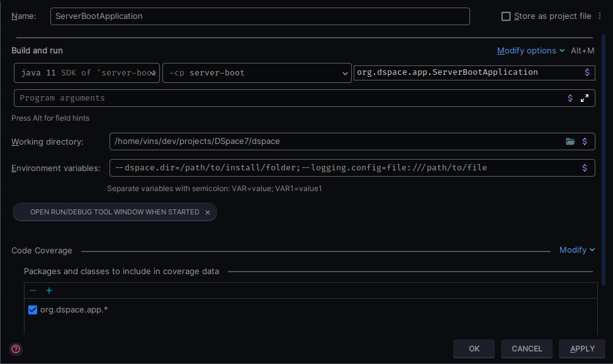Viewport: 613px width, 364px height.
Task: Uncheck the org.dspace.app.* coverage entry
Action: coord(33,309)
